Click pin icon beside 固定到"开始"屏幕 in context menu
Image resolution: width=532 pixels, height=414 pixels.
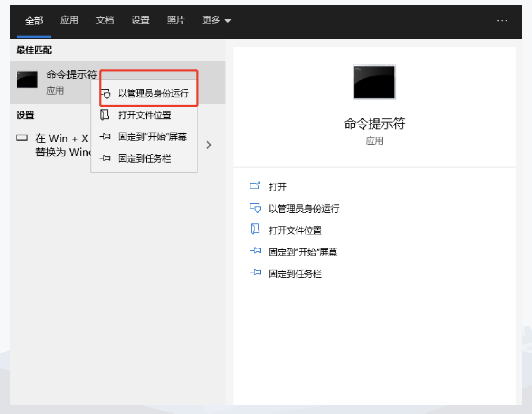pyautogui.click(x=105, y=137)
